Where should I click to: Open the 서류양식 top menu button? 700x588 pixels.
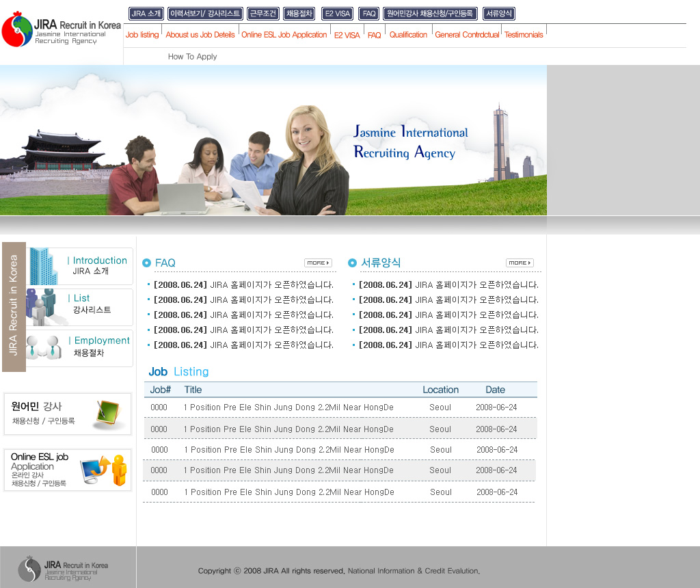(499, 14)
